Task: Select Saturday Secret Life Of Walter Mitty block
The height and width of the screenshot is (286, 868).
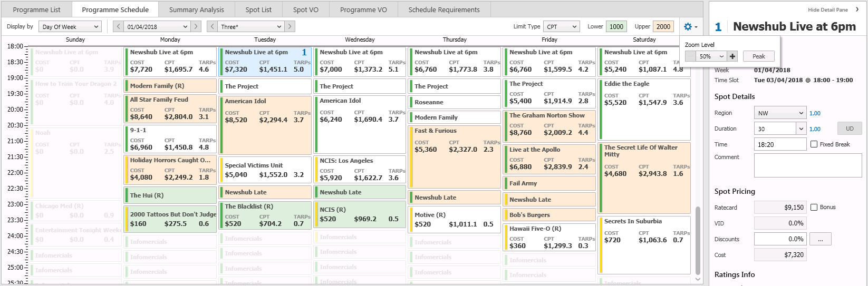Action: [x=644, y=178]
